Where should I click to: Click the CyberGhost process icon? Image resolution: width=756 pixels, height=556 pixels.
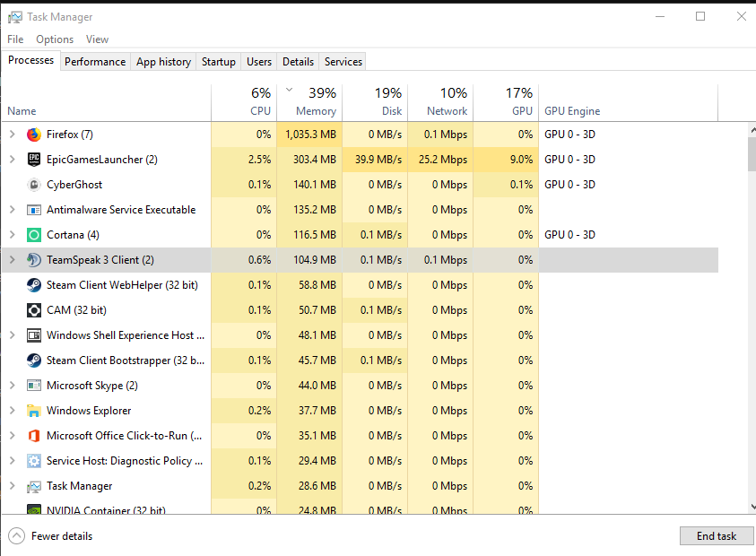pyautogui.click(x=34, y=185)
